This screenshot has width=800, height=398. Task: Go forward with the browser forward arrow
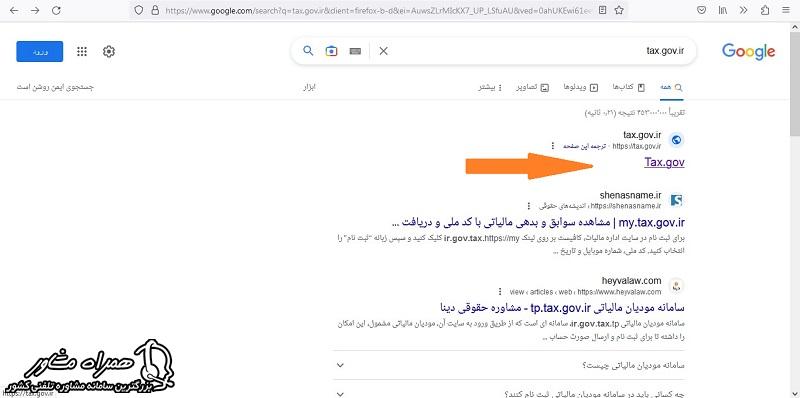coord(35,10)
